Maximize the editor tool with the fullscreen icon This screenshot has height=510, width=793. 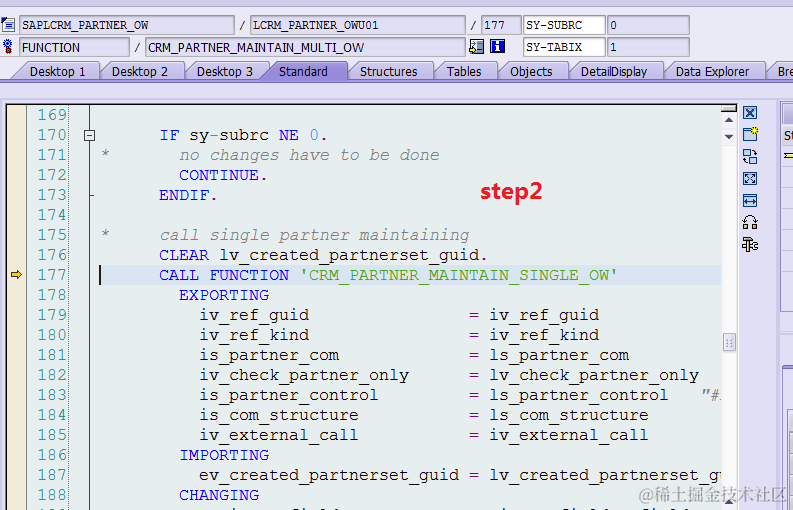(750, 179)
